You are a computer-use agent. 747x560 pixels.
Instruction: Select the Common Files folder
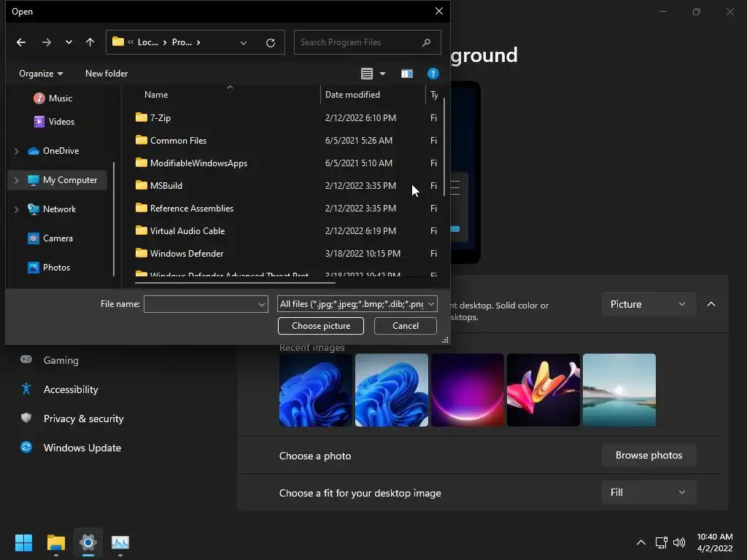171,141
